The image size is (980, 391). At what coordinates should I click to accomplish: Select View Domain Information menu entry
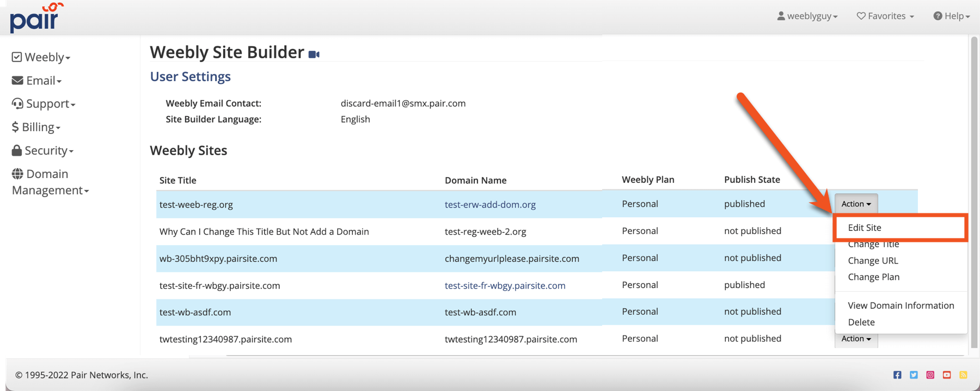point(901,306)
